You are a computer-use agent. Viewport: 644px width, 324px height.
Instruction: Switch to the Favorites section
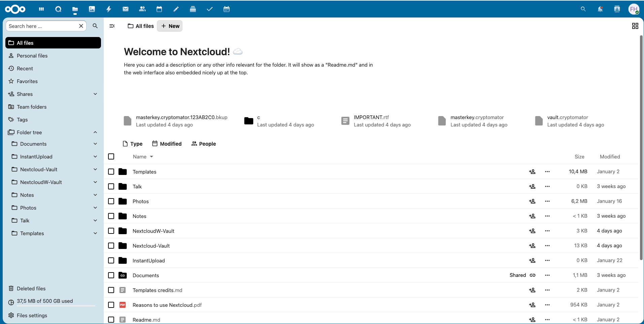click(x=27, y=81)
